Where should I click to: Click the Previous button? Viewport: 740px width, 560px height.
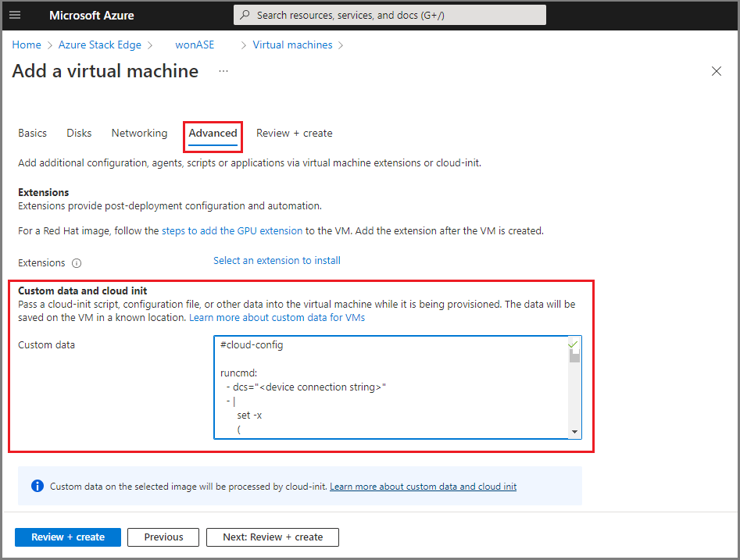point(163,537)
